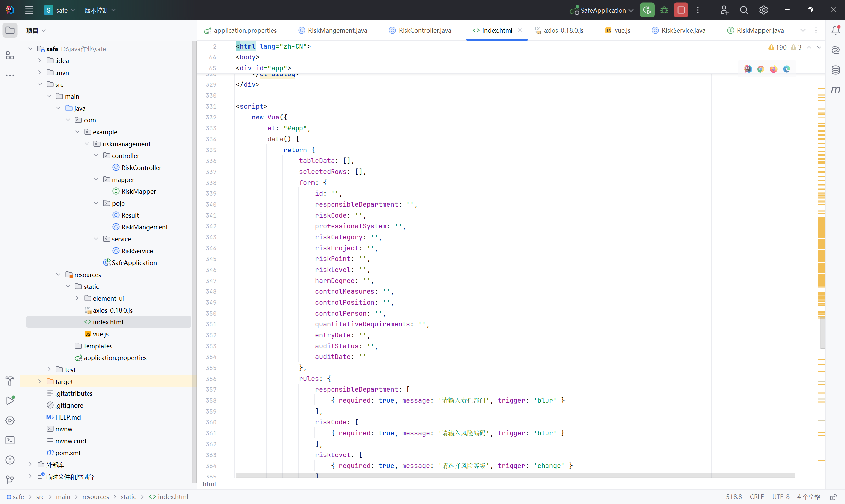The width and height of the screenshot is (845, 504).
Task: Click the Search Everywhere magnifier icon
Action: (x=744, y=10)
